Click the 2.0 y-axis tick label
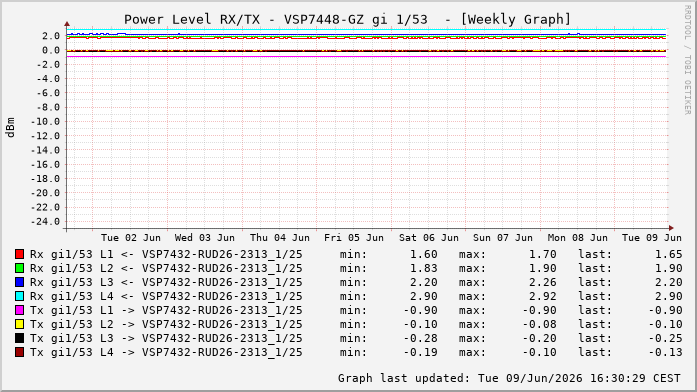 pyautogui.click(x=51, y=36)
